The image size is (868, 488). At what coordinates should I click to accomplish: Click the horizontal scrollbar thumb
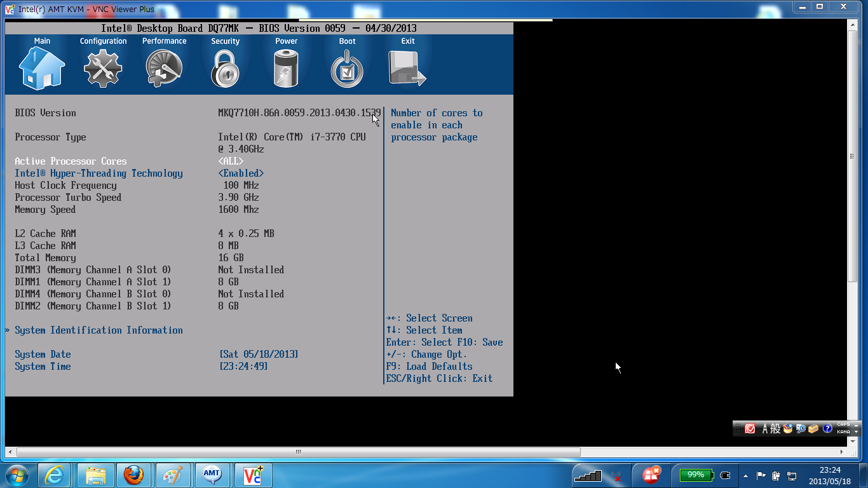tap(298, 452)
